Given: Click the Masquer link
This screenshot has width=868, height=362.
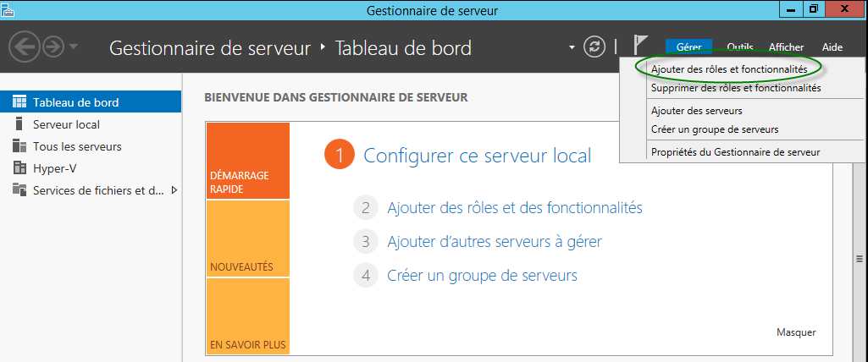Looking at the screenshot, I should click(796, 332).
